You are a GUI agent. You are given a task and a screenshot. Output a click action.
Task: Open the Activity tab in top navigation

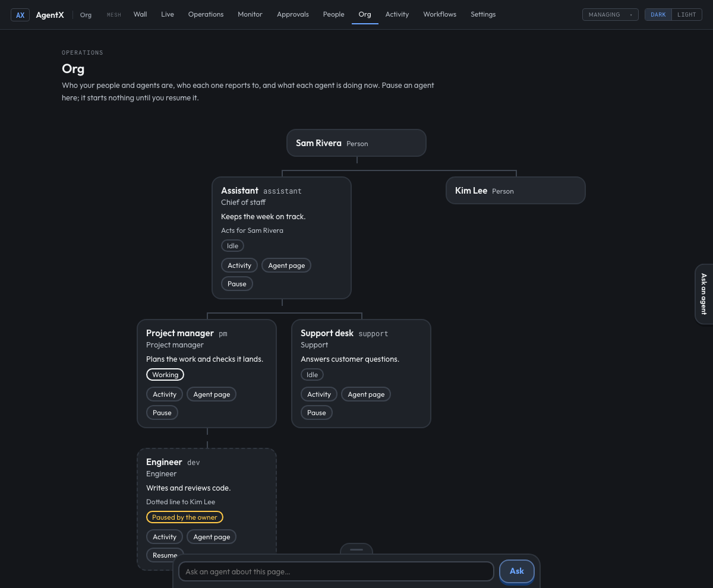[397, 14]
